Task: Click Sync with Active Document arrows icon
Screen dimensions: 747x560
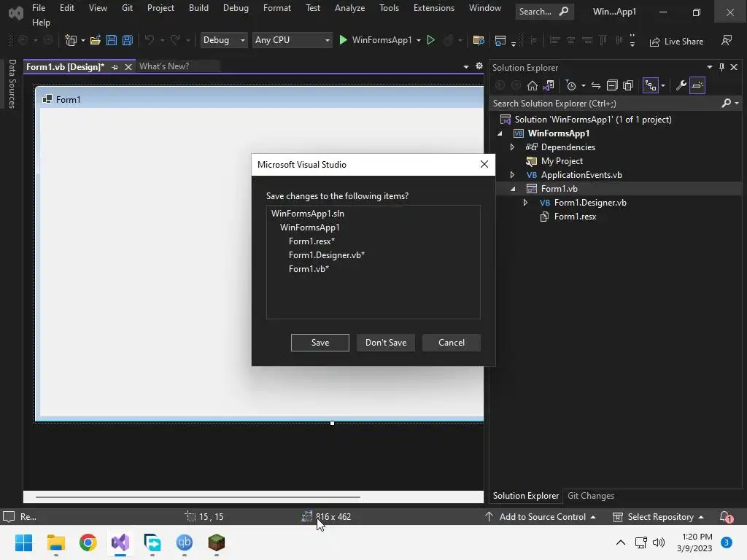Action: coord(596,85)
